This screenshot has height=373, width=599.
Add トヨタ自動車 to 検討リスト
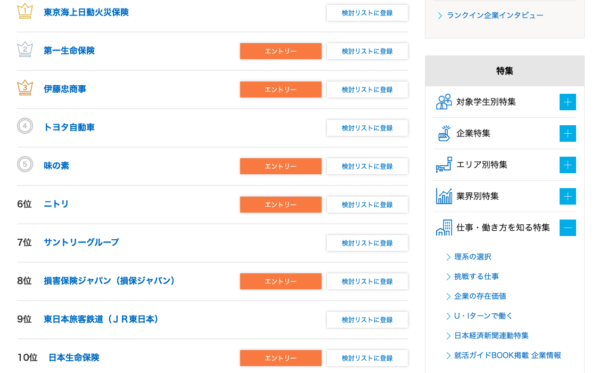367,128
